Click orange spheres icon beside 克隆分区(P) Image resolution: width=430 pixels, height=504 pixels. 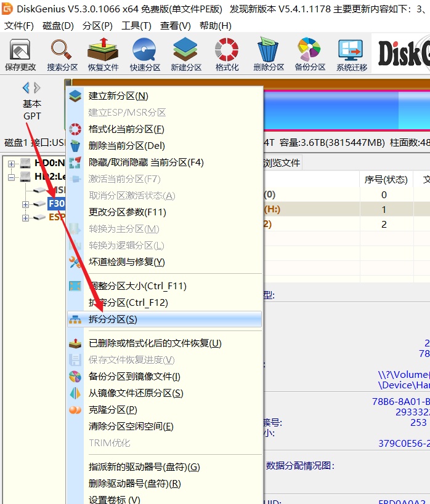[x=75, y=410]
